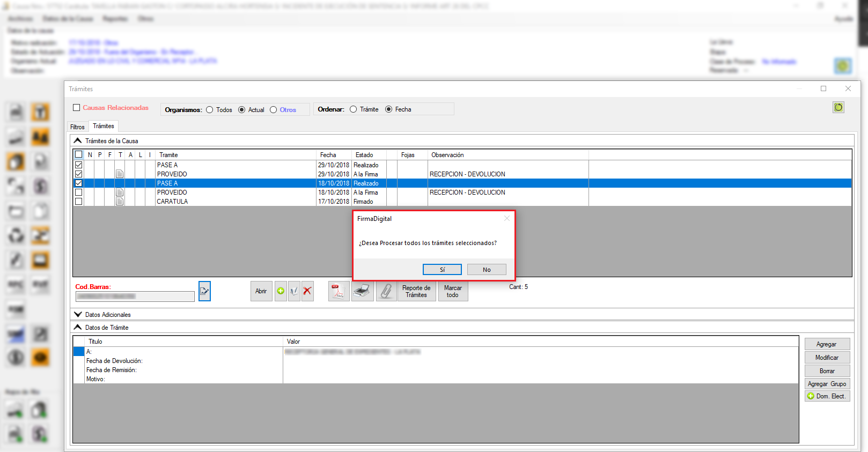Export to PDF using the PDF icon
Screen dimensions: 868x452
(339, 291)
